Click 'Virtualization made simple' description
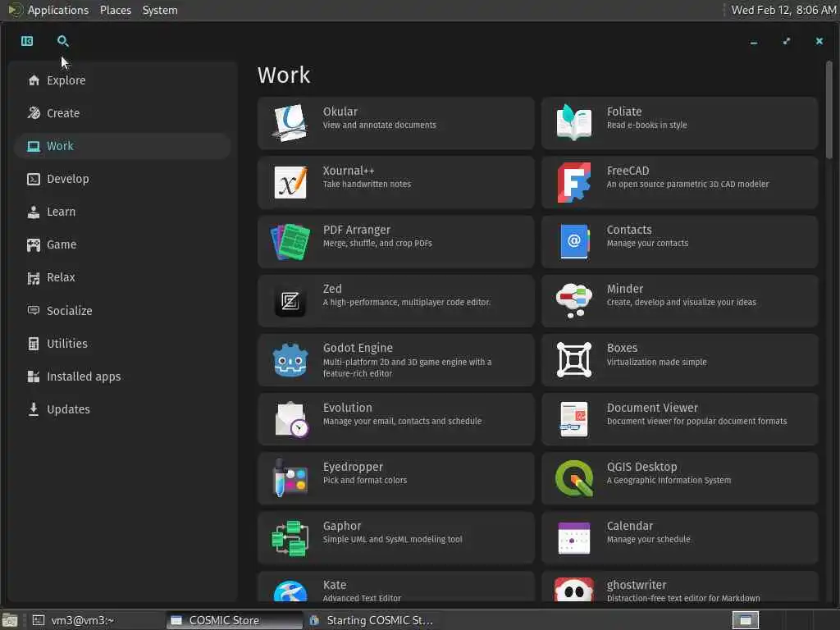Image resolution: width=840 pixels, height=630 pixels. 656,362
